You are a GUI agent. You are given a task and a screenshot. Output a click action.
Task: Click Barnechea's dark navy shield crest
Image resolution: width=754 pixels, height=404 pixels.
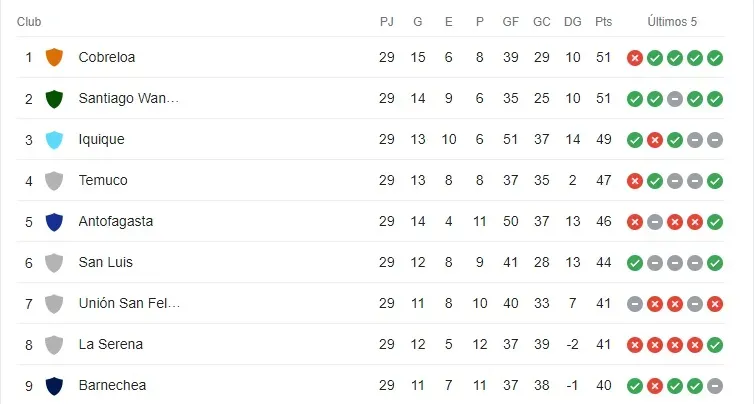click(x=55, y=385)
